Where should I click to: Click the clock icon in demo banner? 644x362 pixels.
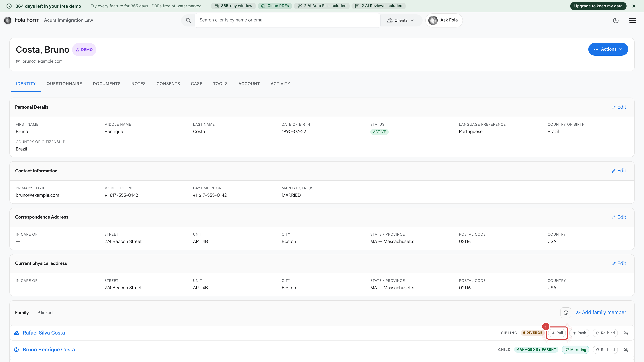pos(9,6)
